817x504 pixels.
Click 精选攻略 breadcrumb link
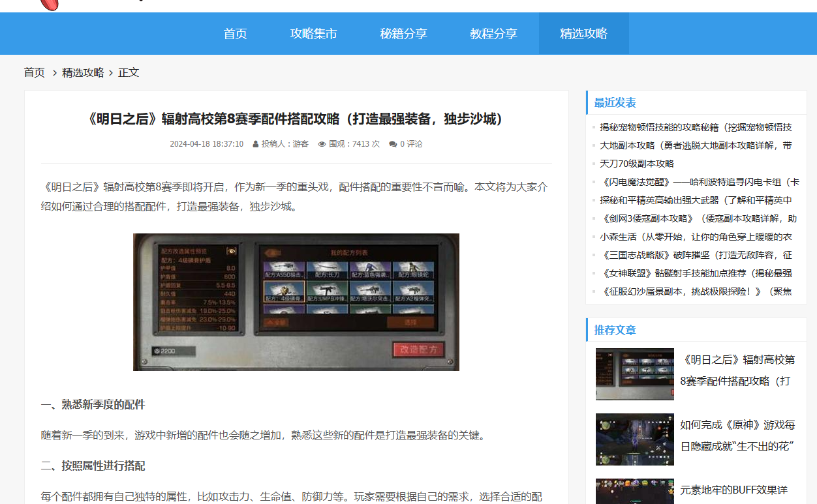83,73
